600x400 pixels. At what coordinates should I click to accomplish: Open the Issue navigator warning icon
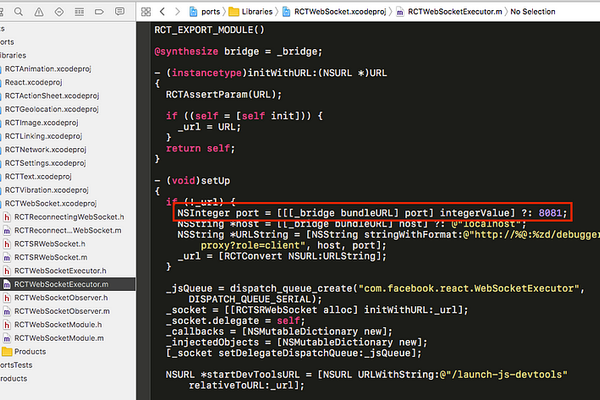(39, 12)
